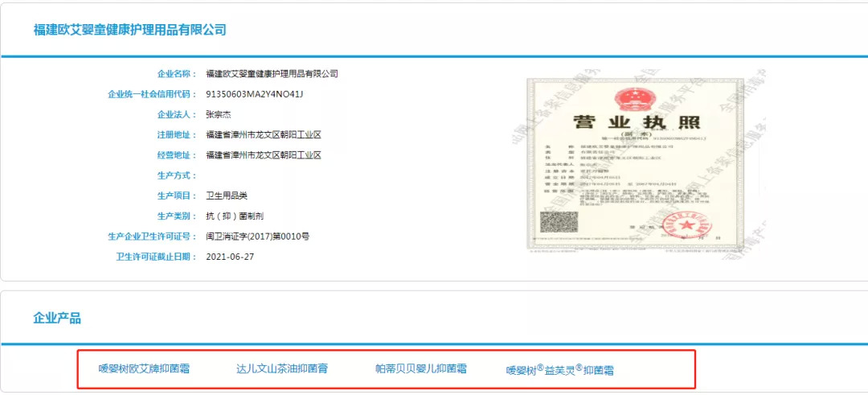Click the legal person name 张宗杰
The image size is (868, 395).
[218, 115]
